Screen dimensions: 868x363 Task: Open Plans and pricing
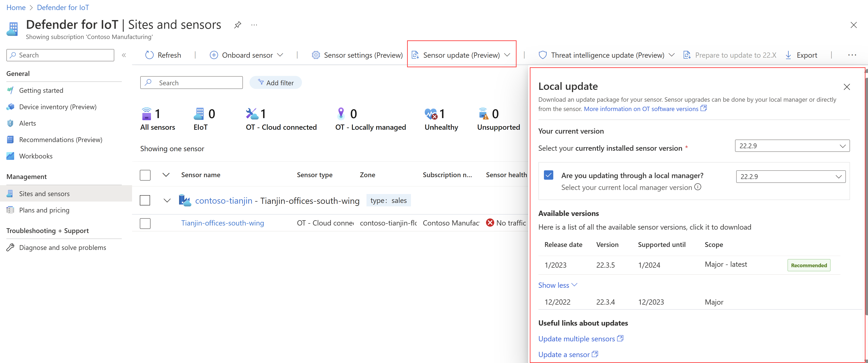coord(44,210)
